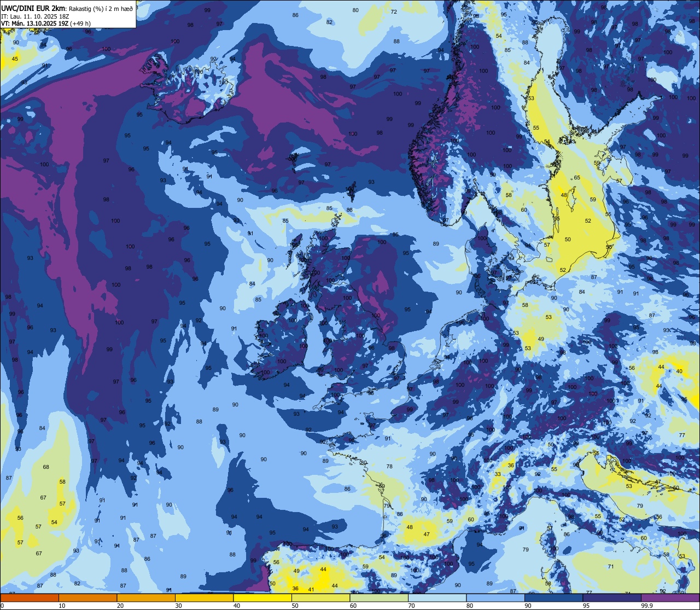The image size is (700, 610).
Task: Select the amber 30–40 legend swatch
Action: 204,597
